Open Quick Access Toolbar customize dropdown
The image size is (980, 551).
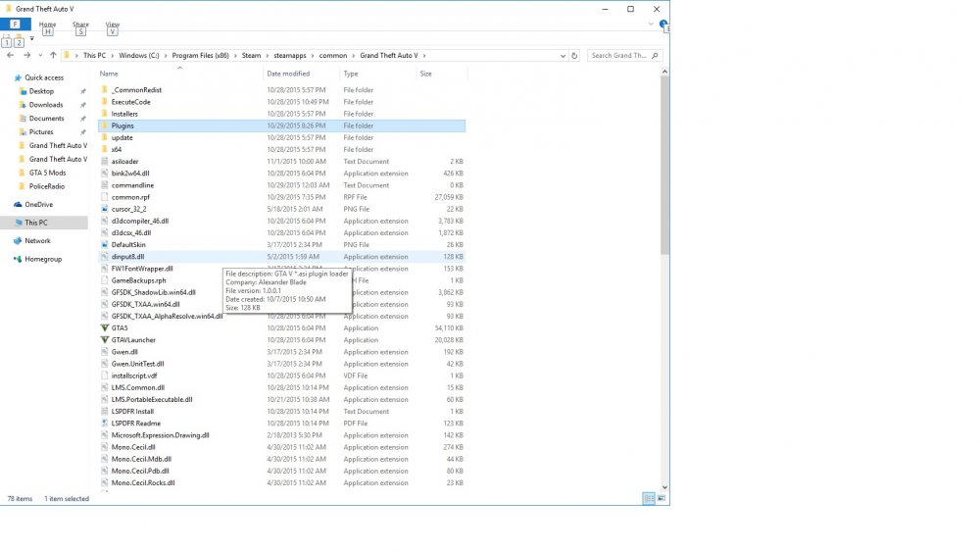[32, 39]
